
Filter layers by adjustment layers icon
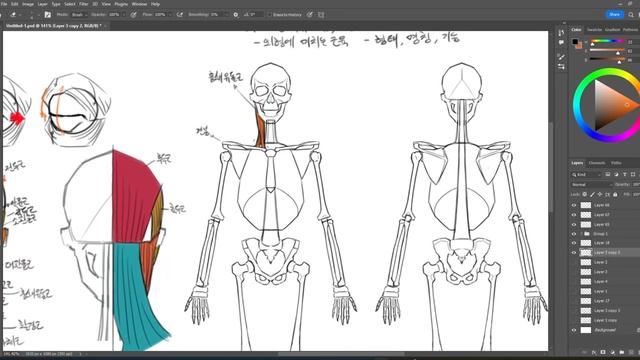616,174
